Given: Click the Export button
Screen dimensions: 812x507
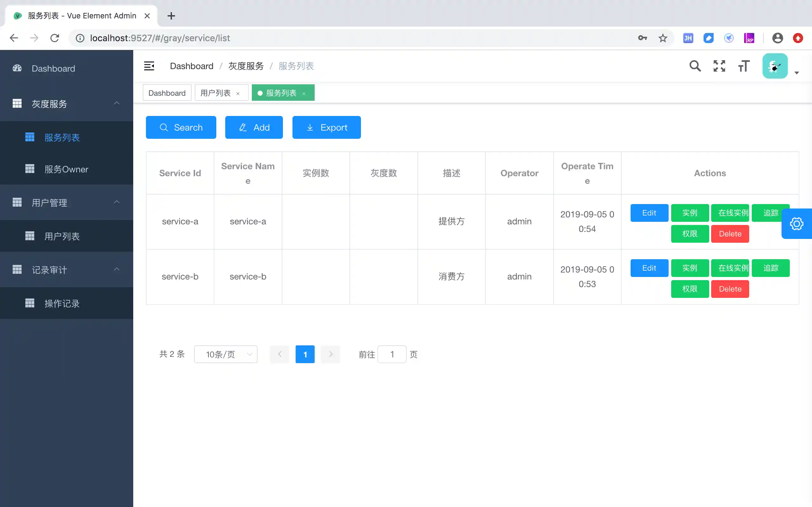Looking at the screenshot, I should (x=326, y=127).
